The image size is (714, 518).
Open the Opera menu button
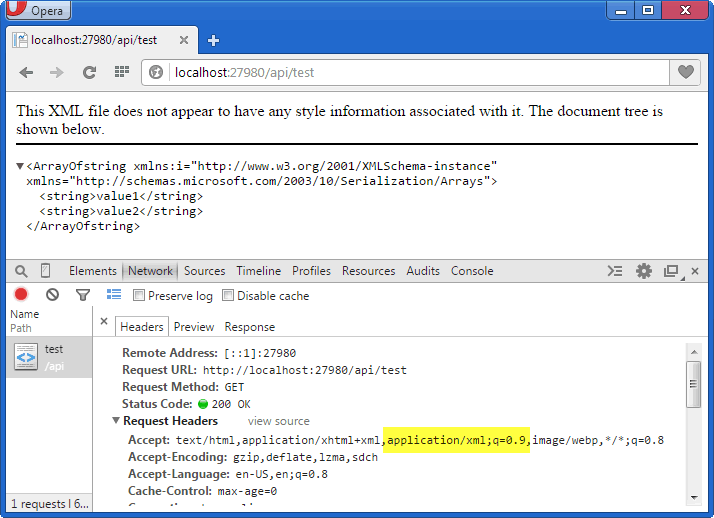[x=38, y=10]
